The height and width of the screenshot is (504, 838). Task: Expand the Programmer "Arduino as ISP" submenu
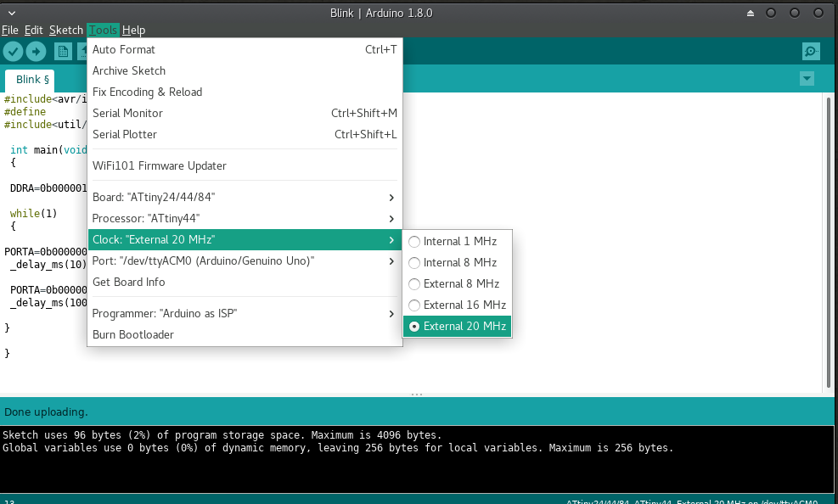click(245, 313)
